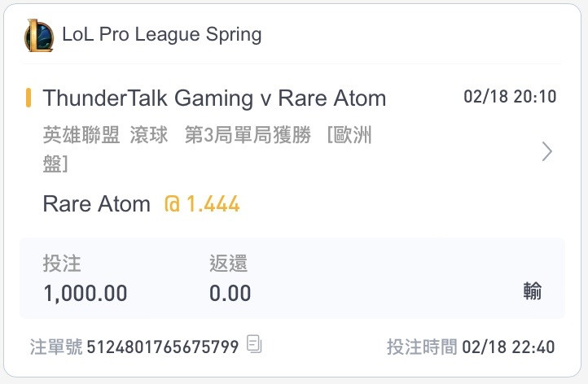Click the Rare Atom selection name

point(96,204)
